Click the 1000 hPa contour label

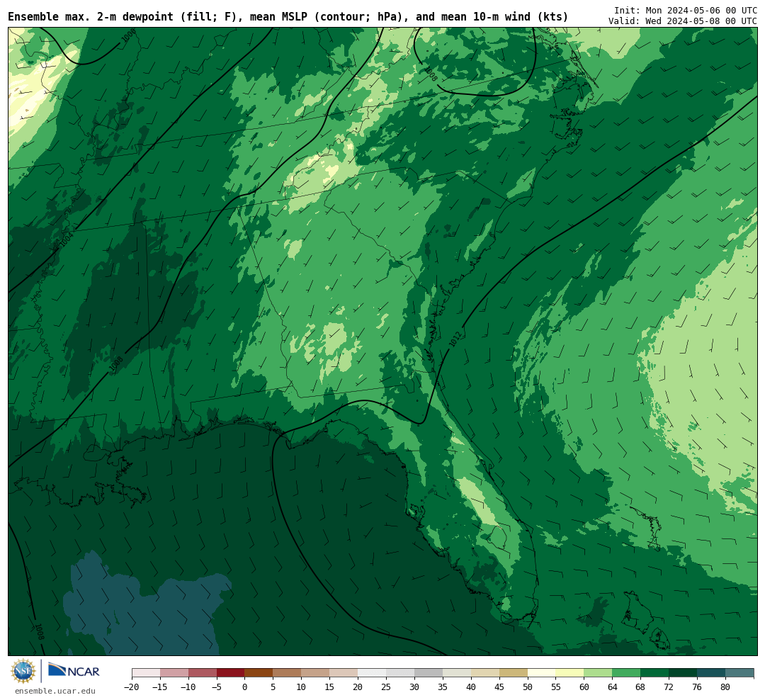(129, 36)
